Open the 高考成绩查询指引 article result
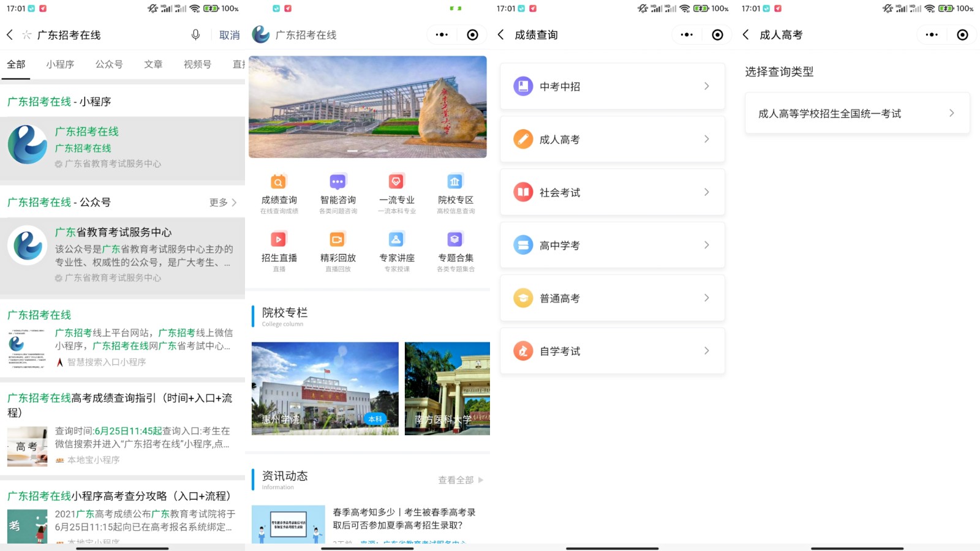Viewport: 980px width, 551px height. click(123, 430)
